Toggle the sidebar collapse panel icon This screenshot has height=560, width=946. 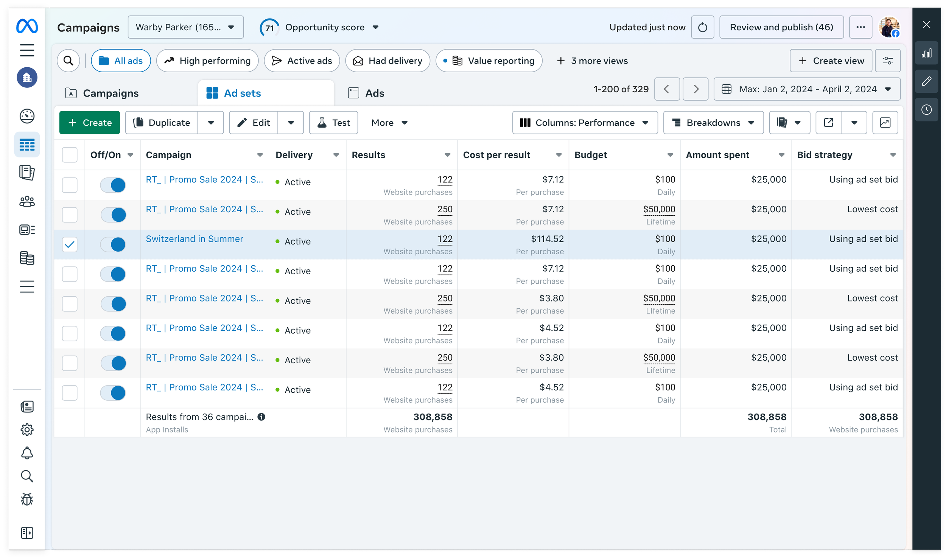pyautogui.click(x=27, y=533)
